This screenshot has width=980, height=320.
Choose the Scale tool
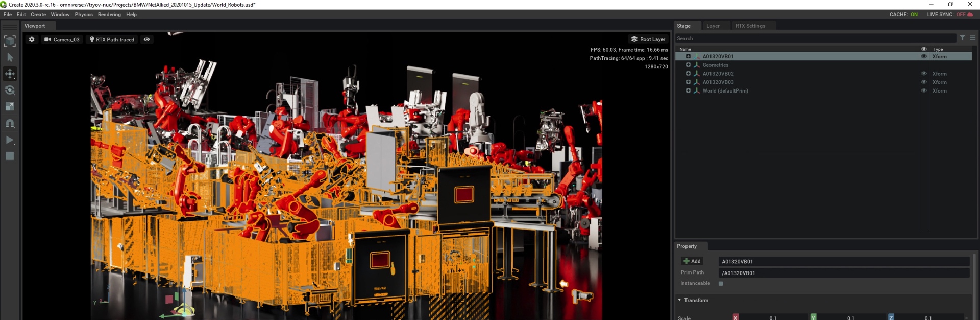click(x=10, y=107)
